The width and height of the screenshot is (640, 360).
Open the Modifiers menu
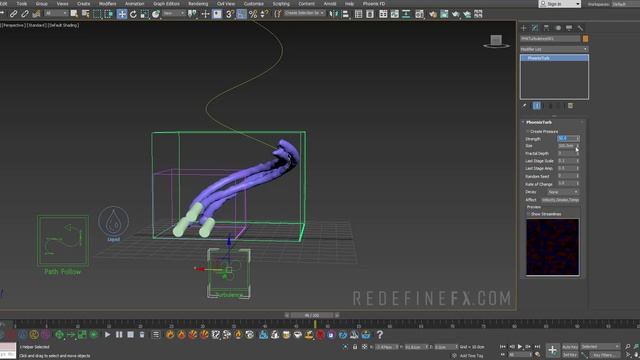(107, 4)
